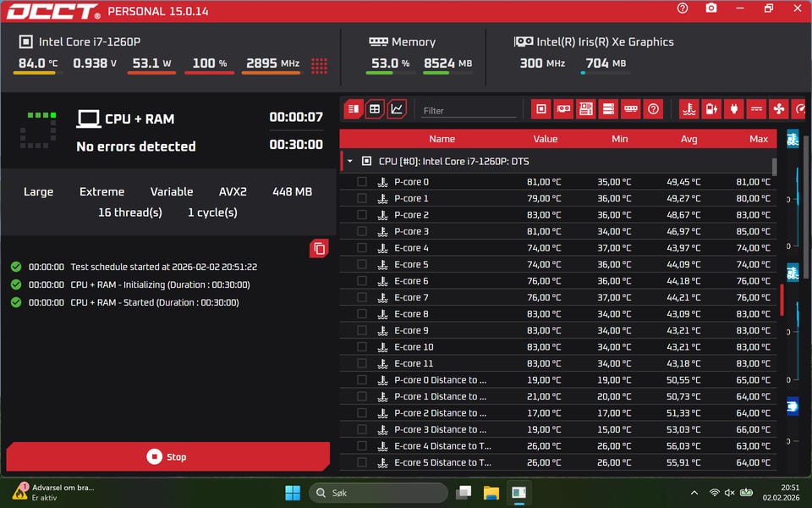Sort by the Min column header

(619, 139)
